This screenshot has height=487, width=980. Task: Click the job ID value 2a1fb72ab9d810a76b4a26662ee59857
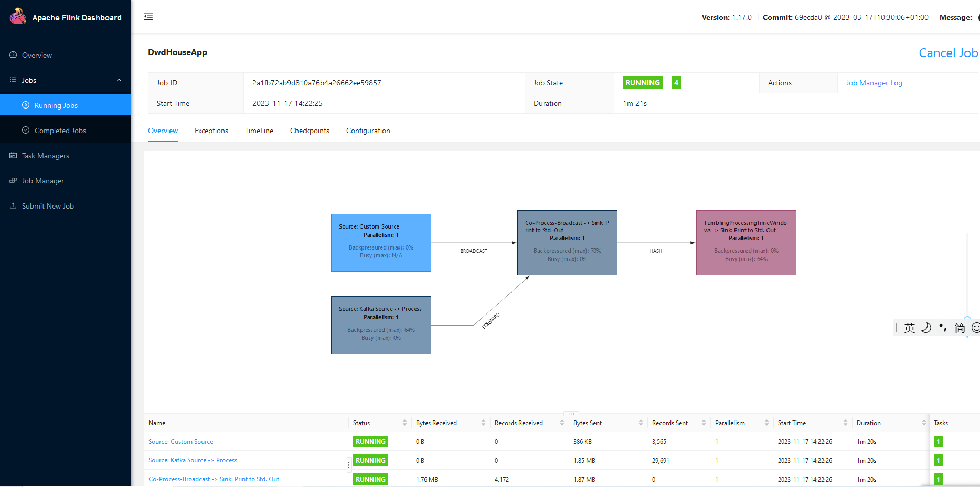(x=317, y=83)
